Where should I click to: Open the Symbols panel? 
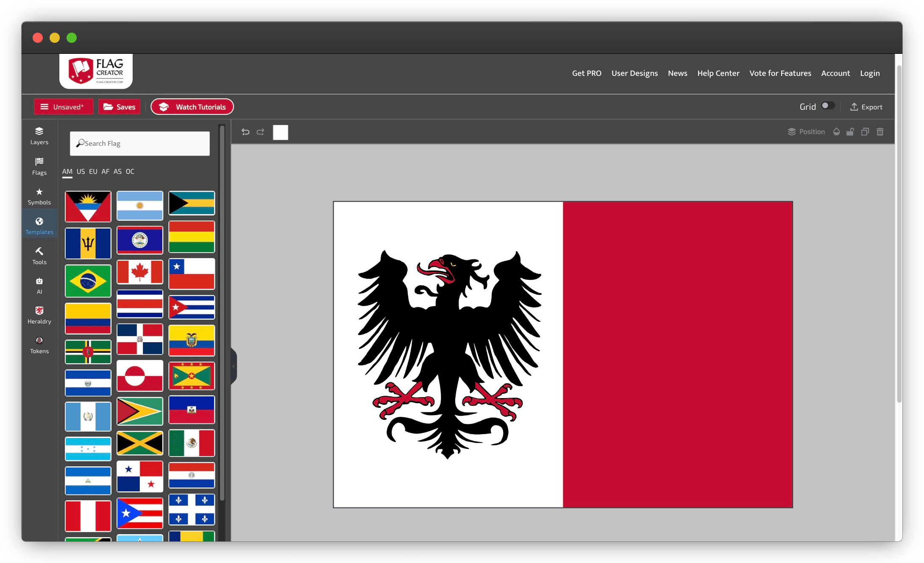click(39, 196)
